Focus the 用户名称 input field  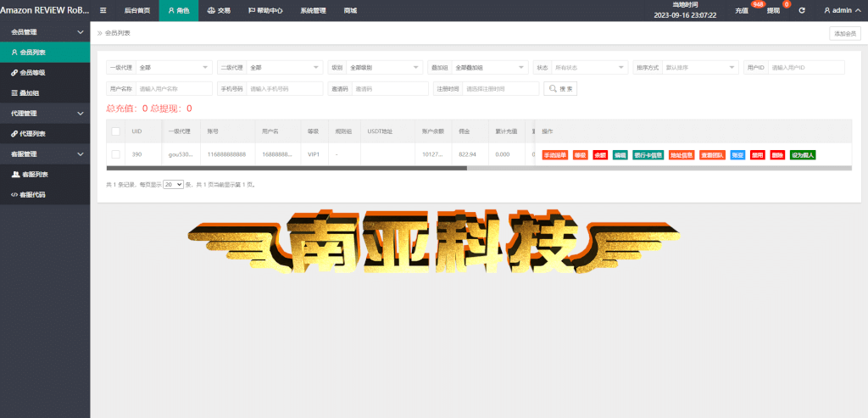(174, 88)
